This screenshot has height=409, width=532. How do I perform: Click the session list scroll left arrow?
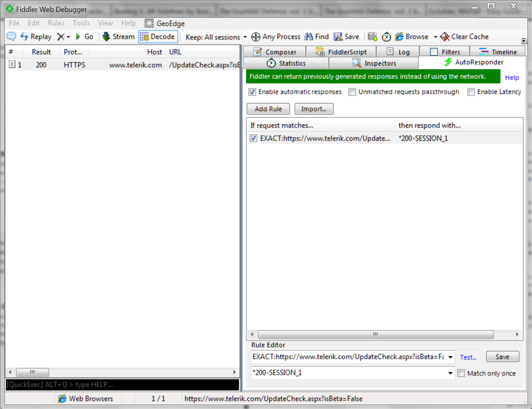coord(10,372)
